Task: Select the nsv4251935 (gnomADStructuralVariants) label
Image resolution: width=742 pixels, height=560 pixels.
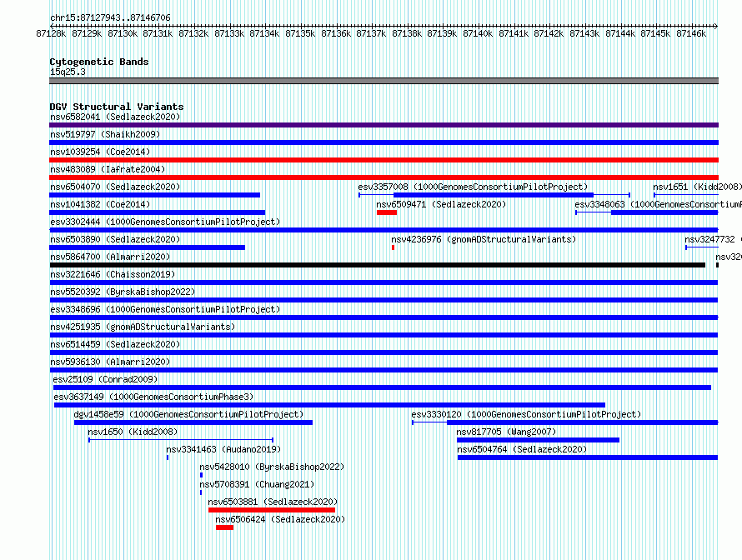Action: (x=143, y=327)
